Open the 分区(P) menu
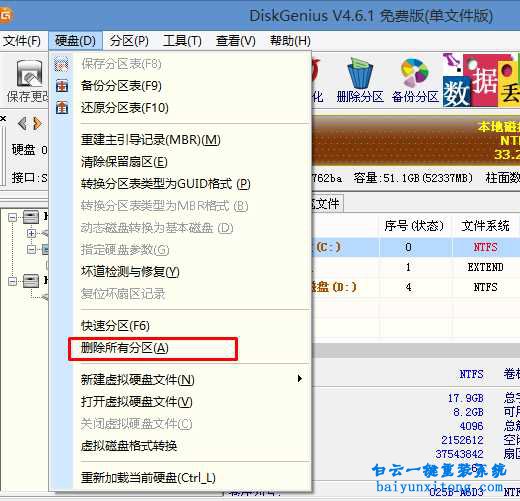 click(129, 41)
